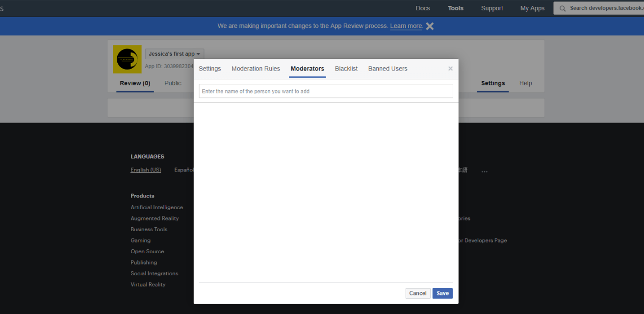Open Social Integrations product link
The height and width of the screenshot is (314, 644).
click(x=155, y=273)
